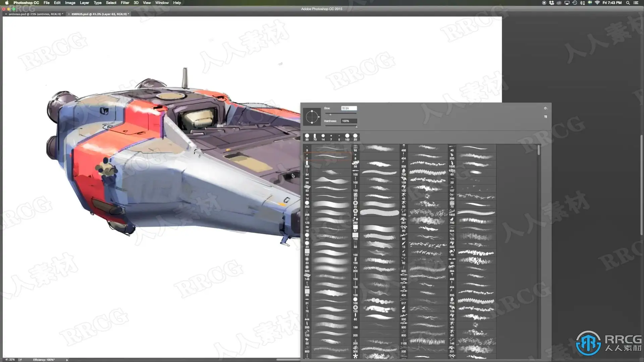This screenshot has width=644, height=362.
Task: Choose the recent round brush sized 20
Action: 355,137
